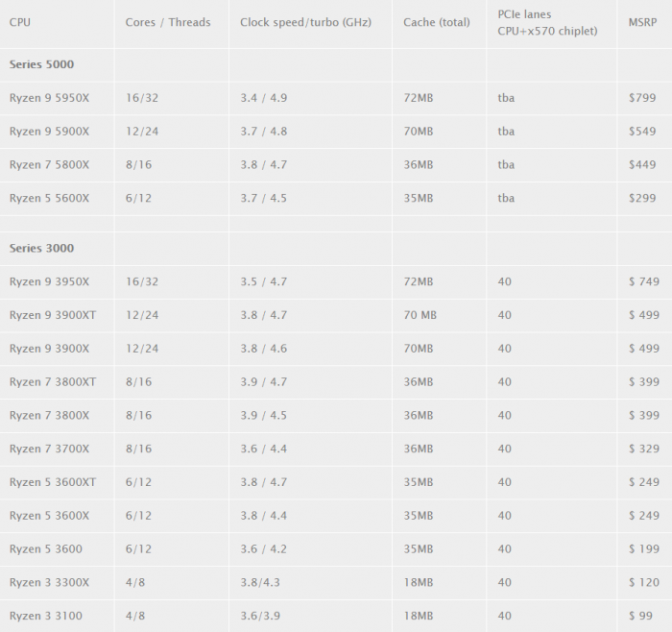
Task: Click the Cache (total) column header
Action: (x=436, y=22)
